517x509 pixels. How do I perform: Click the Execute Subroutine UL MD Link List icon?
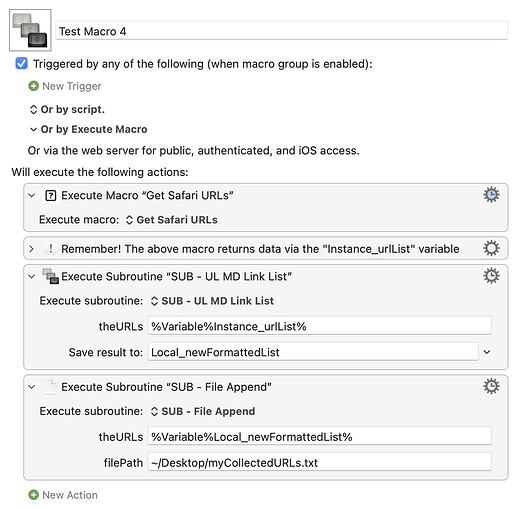[x=50, y=276]
